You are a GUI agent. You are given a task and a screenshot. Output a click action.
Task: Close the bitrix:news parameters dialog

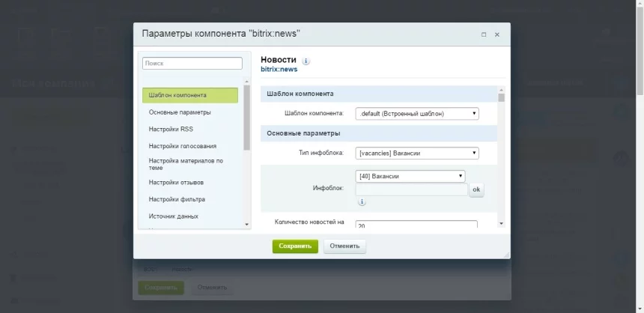497,34
